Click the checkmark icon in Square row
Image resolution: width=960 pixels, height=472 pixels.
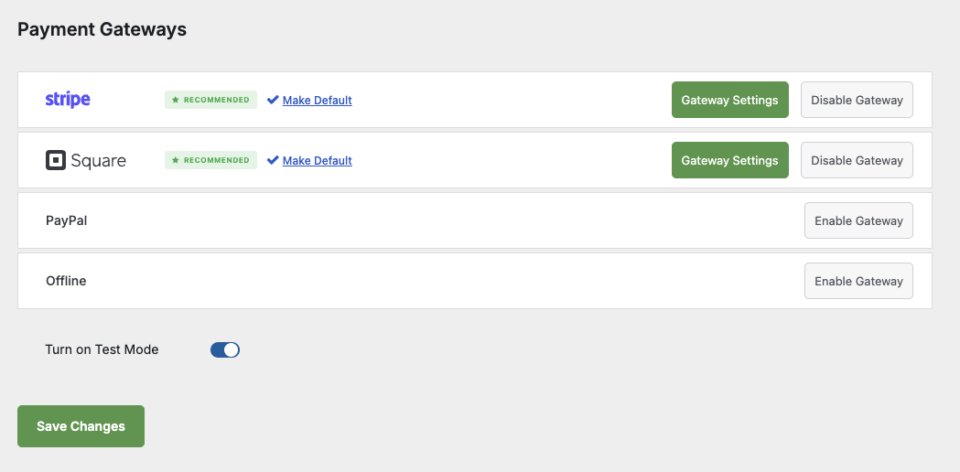(273, 160)
